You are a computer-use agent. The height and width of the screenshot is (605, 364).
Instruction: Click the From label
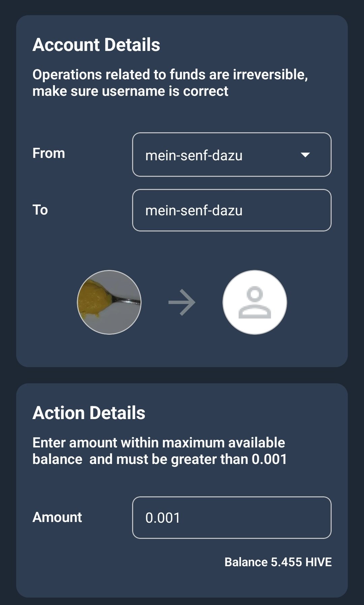[x=49, y=153]
